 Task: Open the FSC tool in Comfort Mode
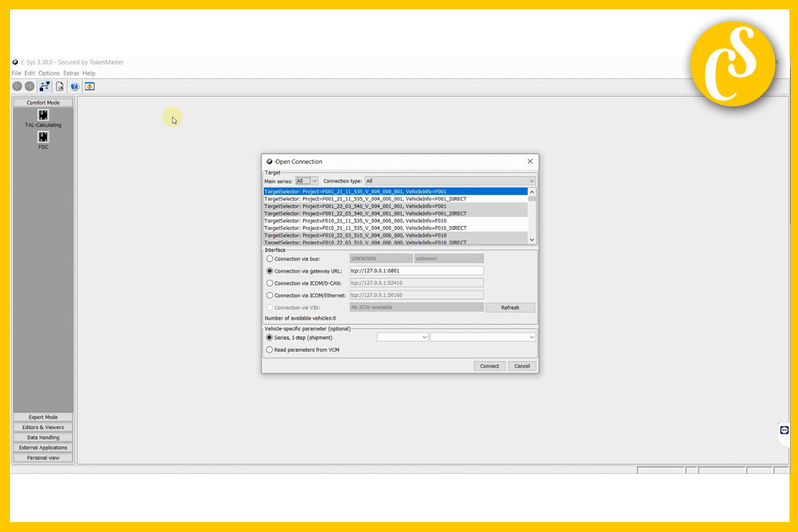point(43,138)
